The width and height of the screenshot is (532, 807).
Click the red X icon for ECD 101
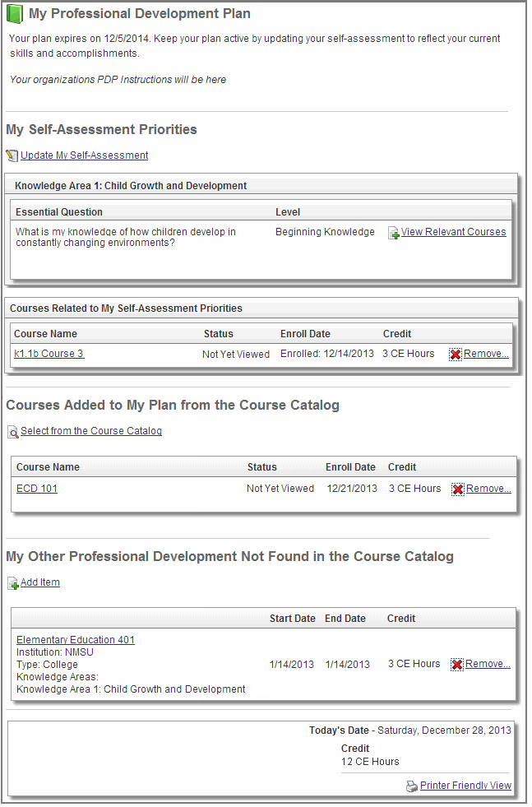click(458, 489)
